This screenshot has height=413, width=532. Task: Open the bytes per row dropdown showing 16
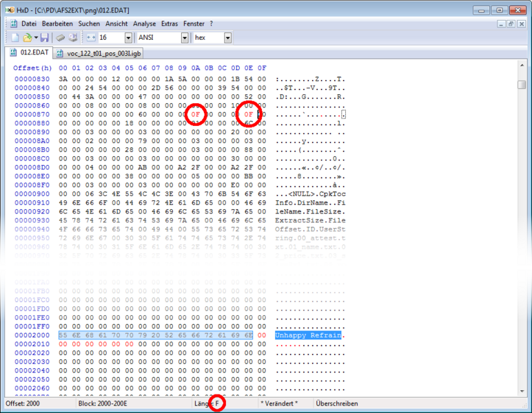coord(129,37)
